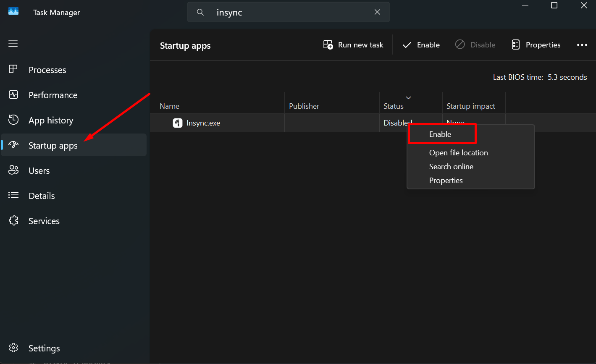Click the Services puzzle icon
596x364 pixels.
click(13, 220)
